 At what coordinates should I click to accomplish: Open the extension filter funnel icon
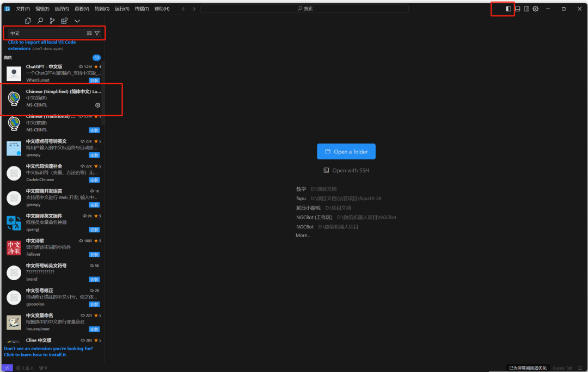tap(97, 33)
